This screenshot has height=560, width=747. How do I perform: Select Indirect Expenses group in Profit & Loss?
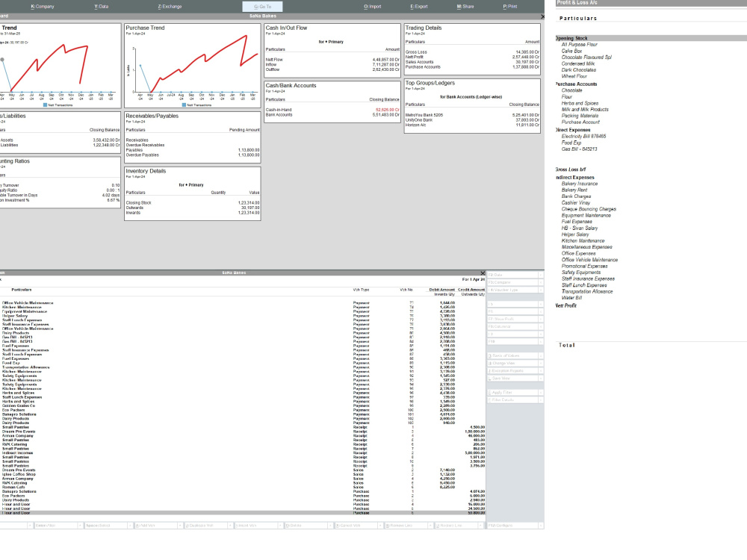point(574,178)
